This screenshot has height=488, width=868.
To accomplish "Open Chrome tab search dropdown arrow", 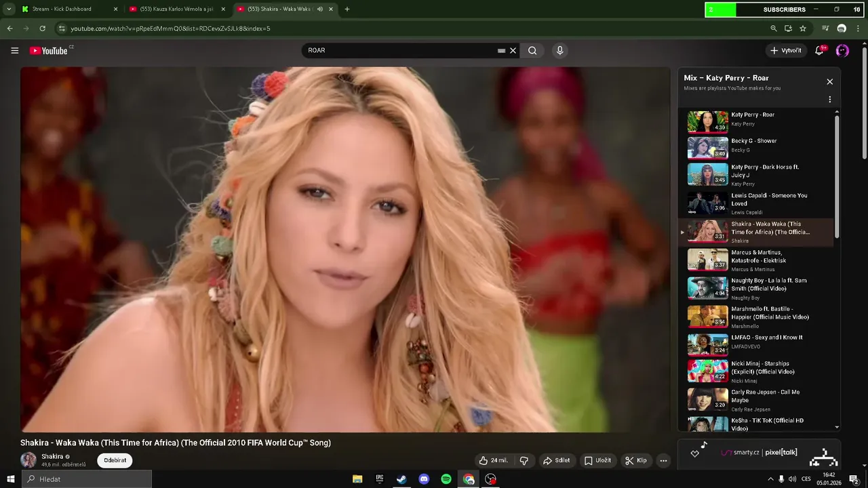I will point(9,9).
